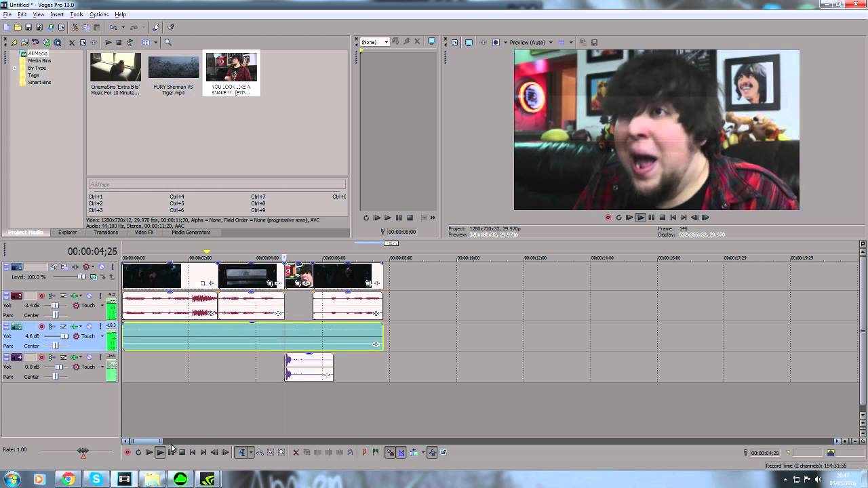Select Smart Bins folder
Viewport: 868px width, 488px height.
tap(39, 82)
